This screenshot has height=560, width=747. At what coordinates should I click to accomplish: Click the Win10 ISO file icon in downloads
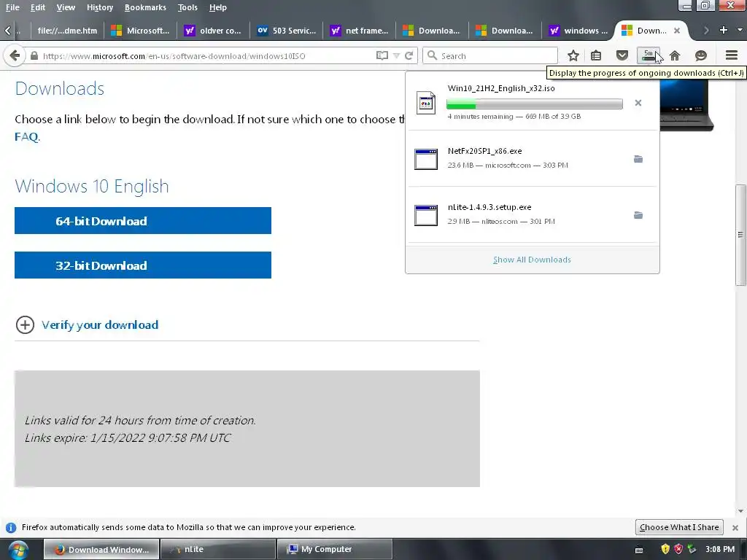[426, 102]
